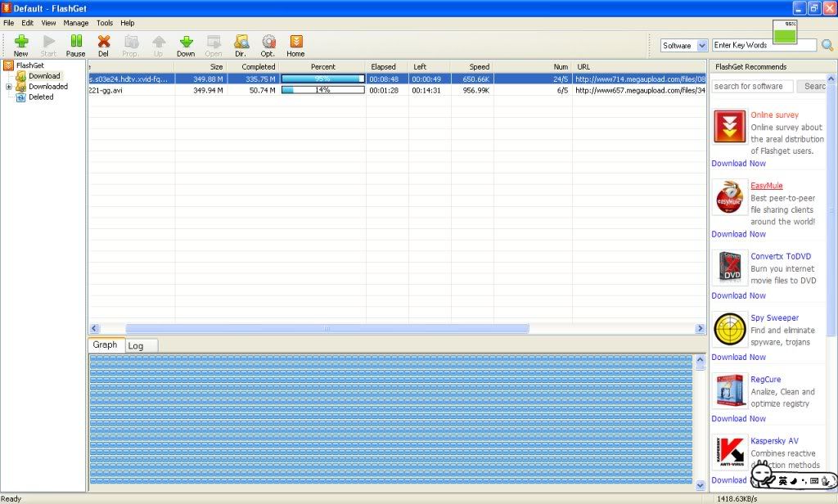Click the EasyMule logo icon
The image size is (838, 504).
pos(729,197)
